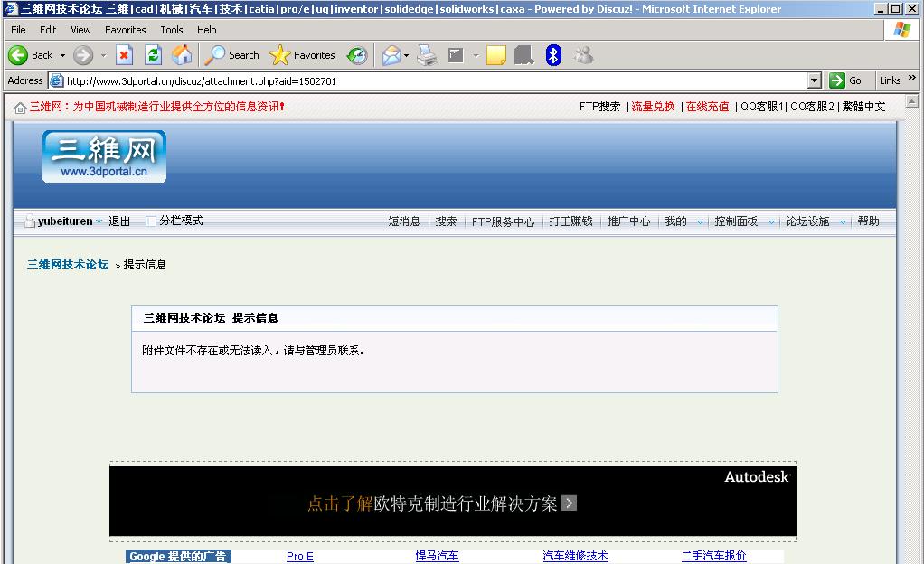This screenshot has width=924, height=564.
Task: Expand the 我的 dropdown menu
Action: click(700, 222)
